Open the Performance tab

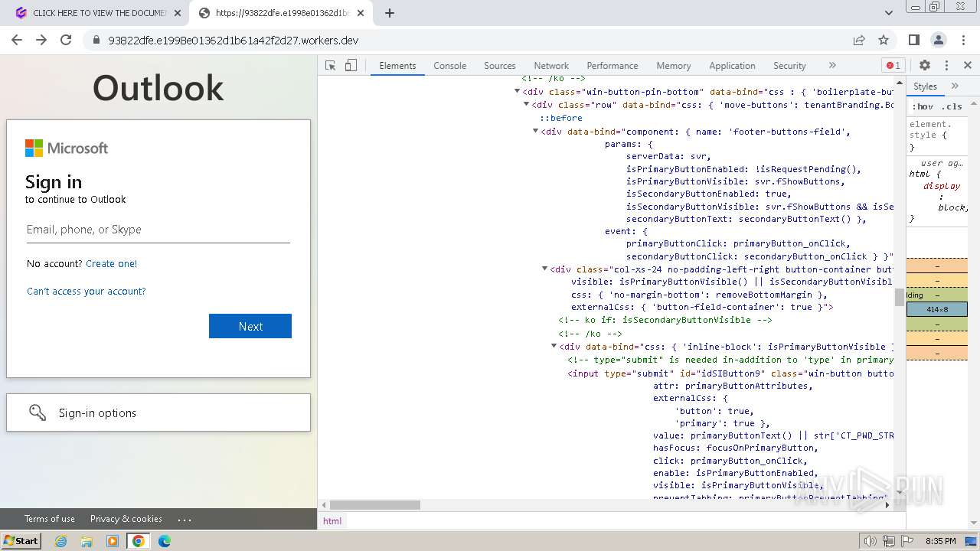[612, 66]
